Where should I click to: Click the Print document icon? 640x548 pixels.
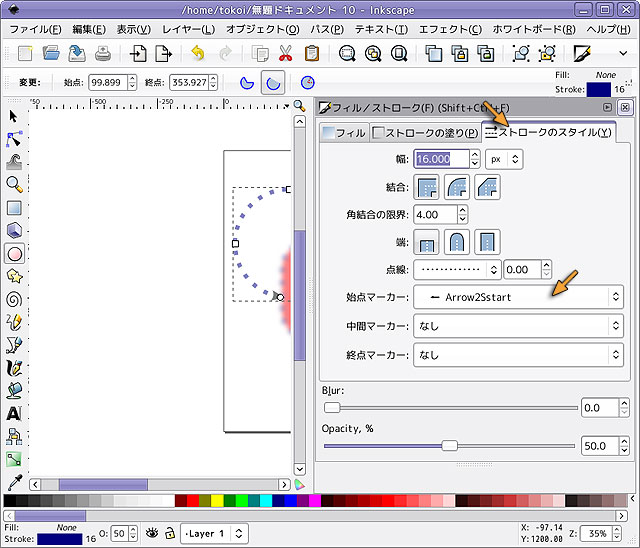(x=102, y=53)
